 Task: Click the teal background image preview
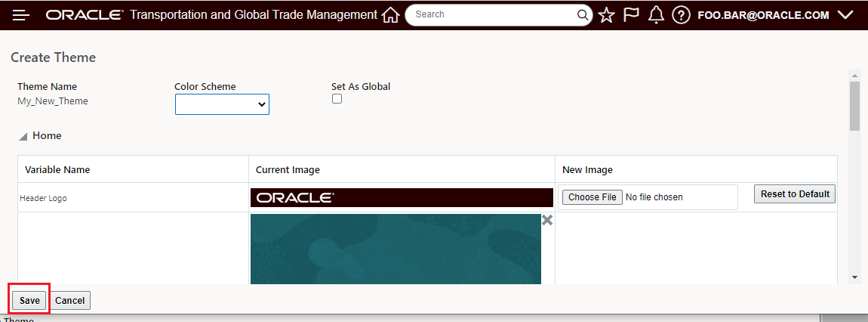click(396, 249)
